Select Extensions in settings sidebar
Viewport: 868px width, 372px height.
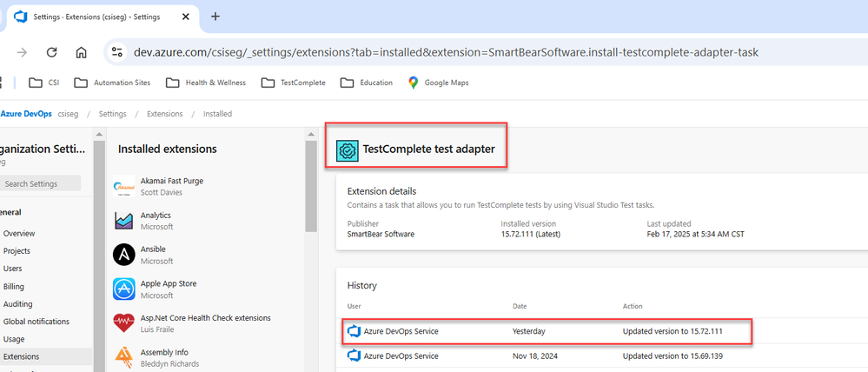[46, 356]
